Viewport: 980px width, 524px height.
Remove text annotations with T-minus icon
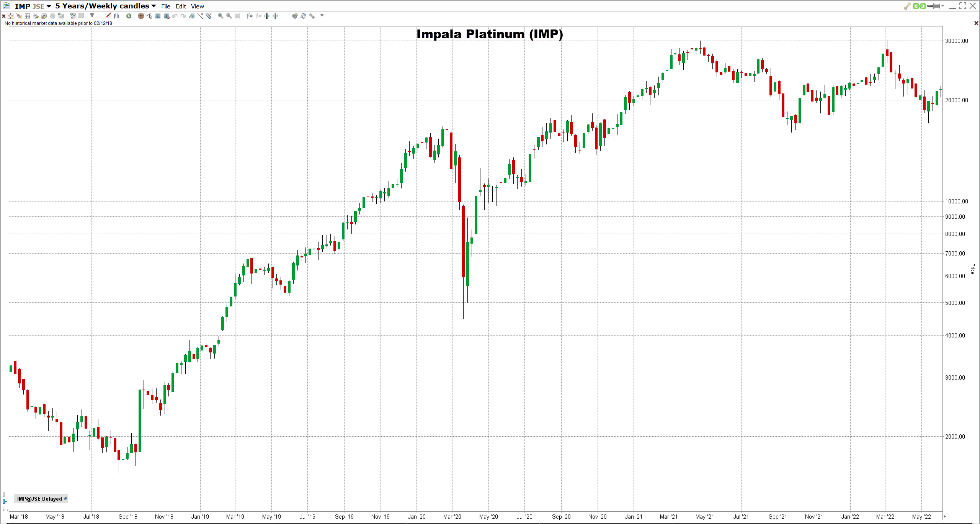[x=167, y=16]
